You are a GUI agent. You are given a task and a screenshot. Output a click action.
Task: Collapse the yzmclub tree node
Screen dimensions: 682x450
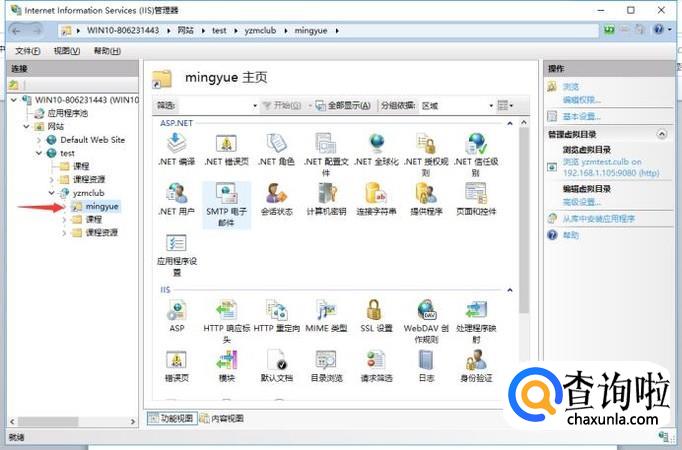[51, 193]
